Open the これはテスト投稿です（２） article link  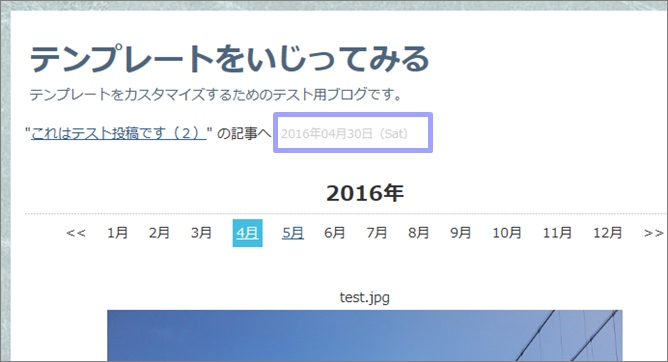click(x=119, y=133)
